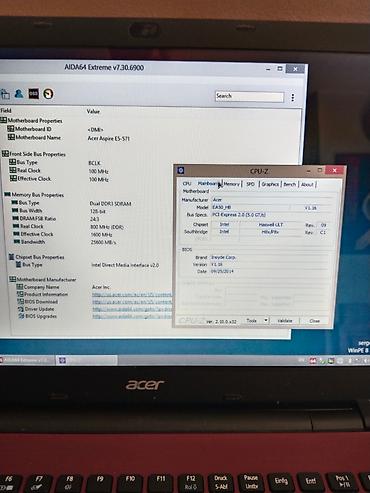Switch to the About tab in CPU-Z
This screenshot has width=370, height=493.
tap(307, 184)
